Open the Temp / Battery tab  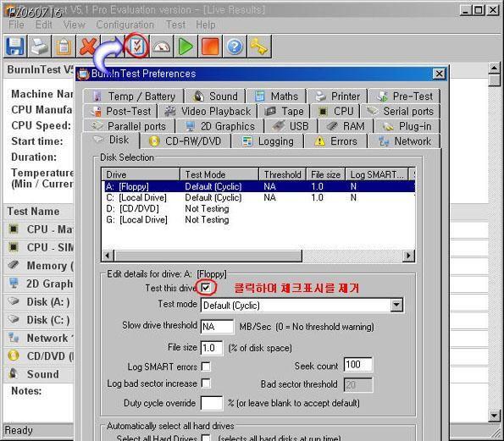point(134,96)
